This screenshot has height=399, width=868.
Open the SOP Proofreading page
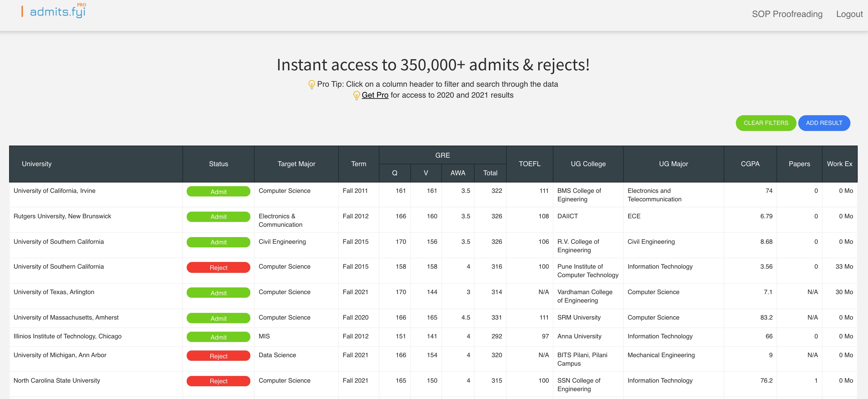click(787, 14)
